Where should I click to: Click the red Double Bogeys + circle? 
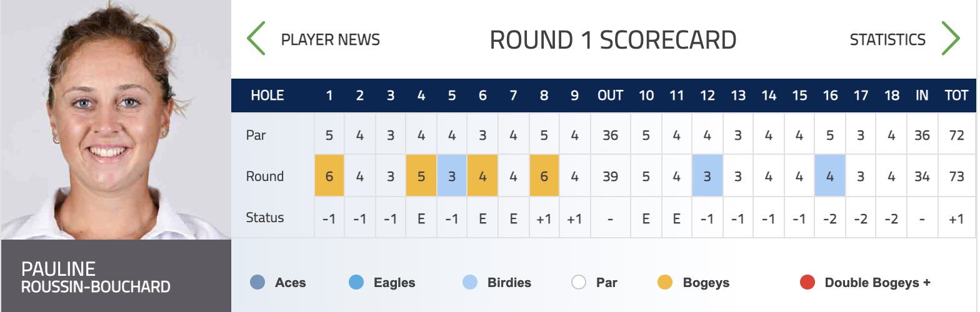tap(807, 283)
